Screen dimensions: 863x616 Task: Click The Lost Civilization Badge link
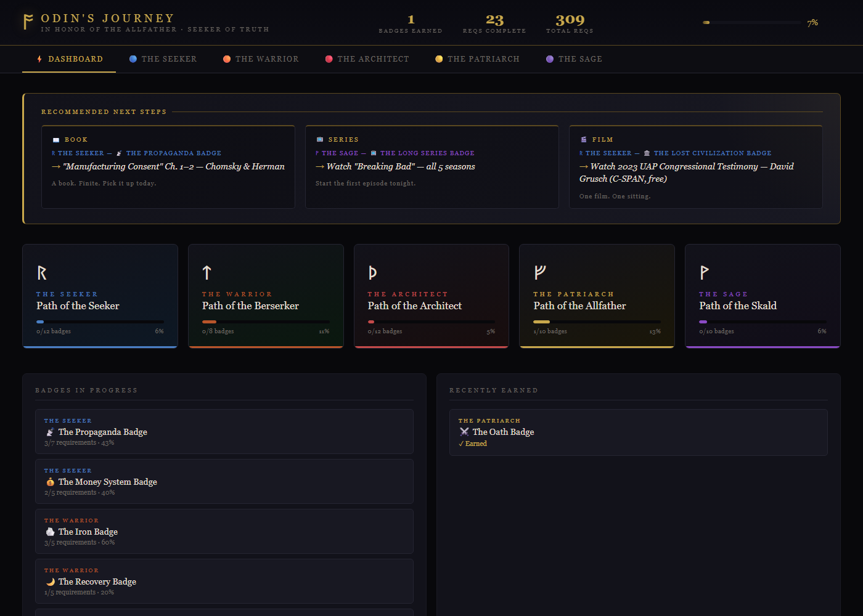tap(712, 153)
